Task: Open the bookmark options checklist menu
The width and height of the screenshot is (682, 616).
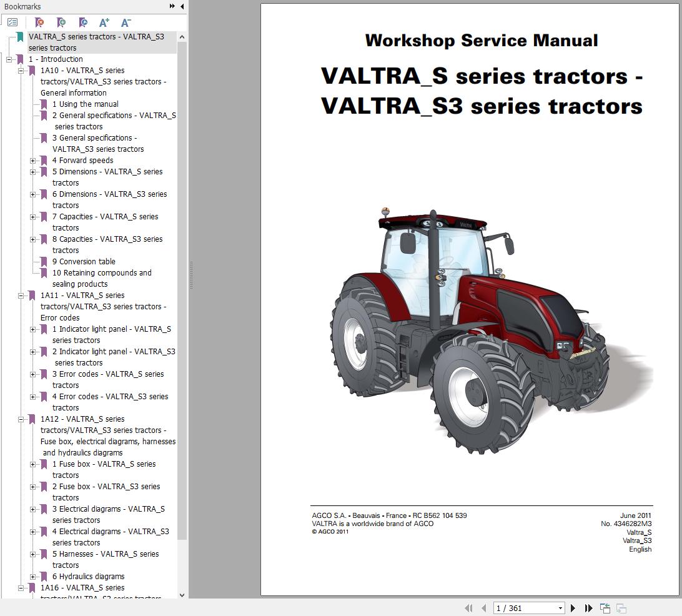Action: pos(12,22)
